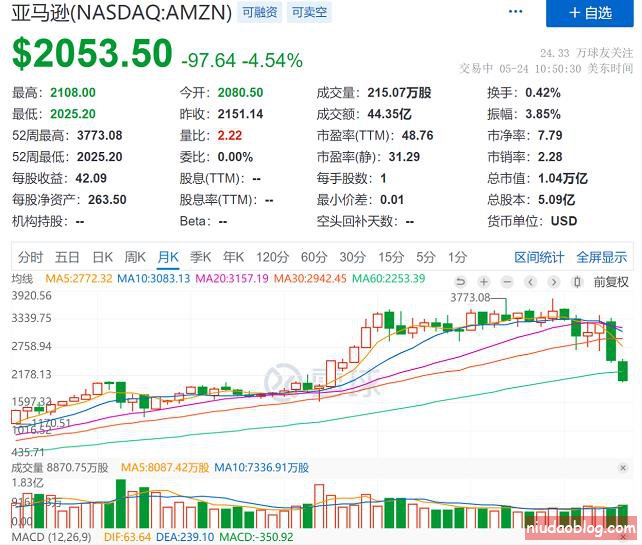Click the 昨收 2151.14 value
642x545 pixels.
click(240, 114)
